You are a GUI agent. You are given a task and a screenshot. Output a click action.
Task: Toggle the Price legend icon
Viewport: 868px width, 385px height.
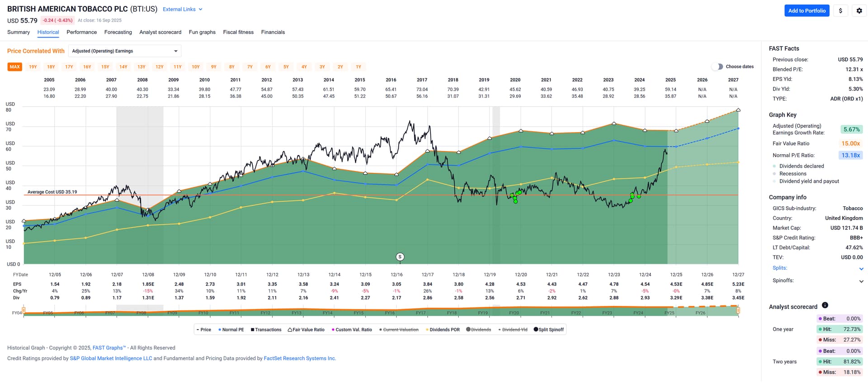198,330
